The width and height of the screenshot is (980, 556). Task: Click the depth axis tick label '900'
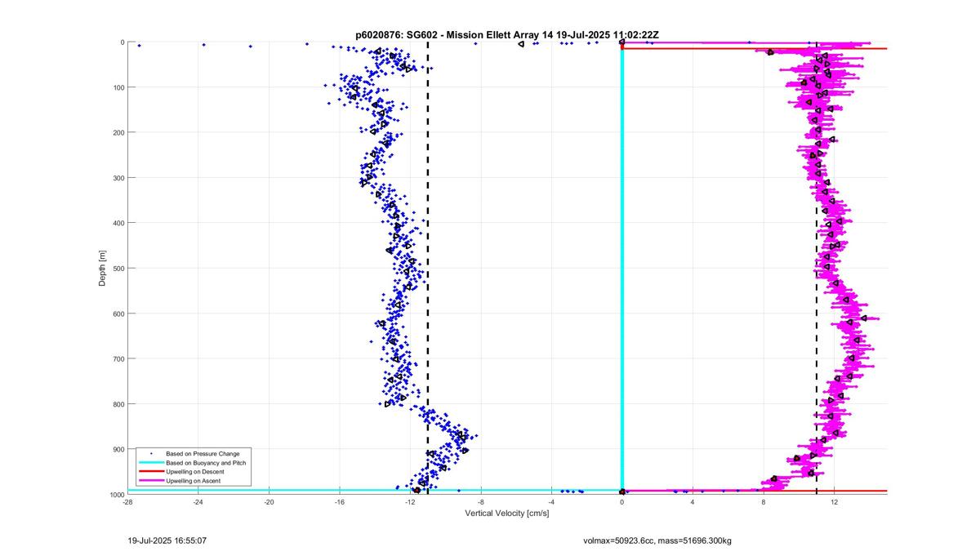coord(118,449)
